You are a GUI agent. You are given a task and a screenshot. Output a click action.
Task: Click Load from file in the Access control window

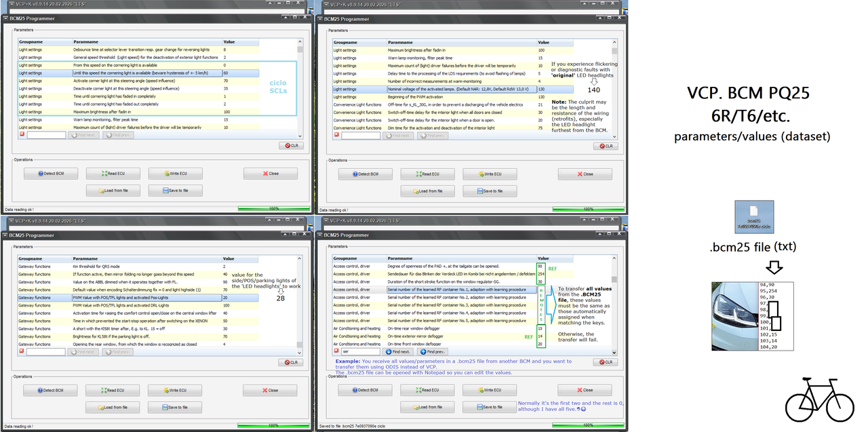[x=427, y=408]
